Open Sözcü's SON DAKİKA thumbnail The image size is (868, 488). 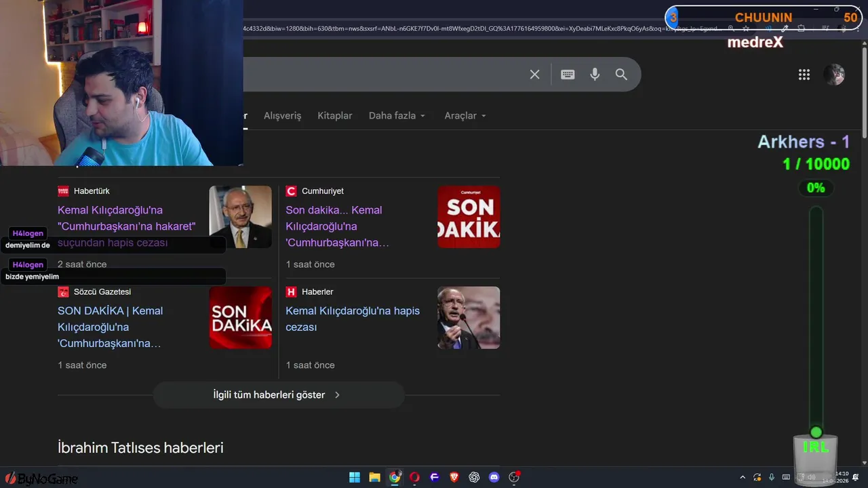[x=240, y=317]
